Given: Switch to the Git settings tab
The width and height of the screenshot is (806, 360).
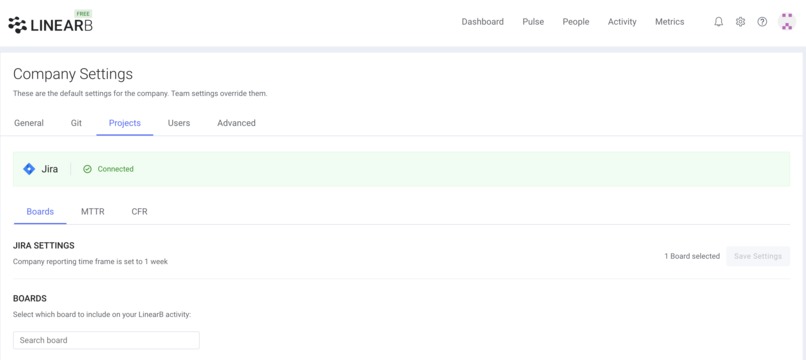Looking at the screenshot, I should [76, 123].
